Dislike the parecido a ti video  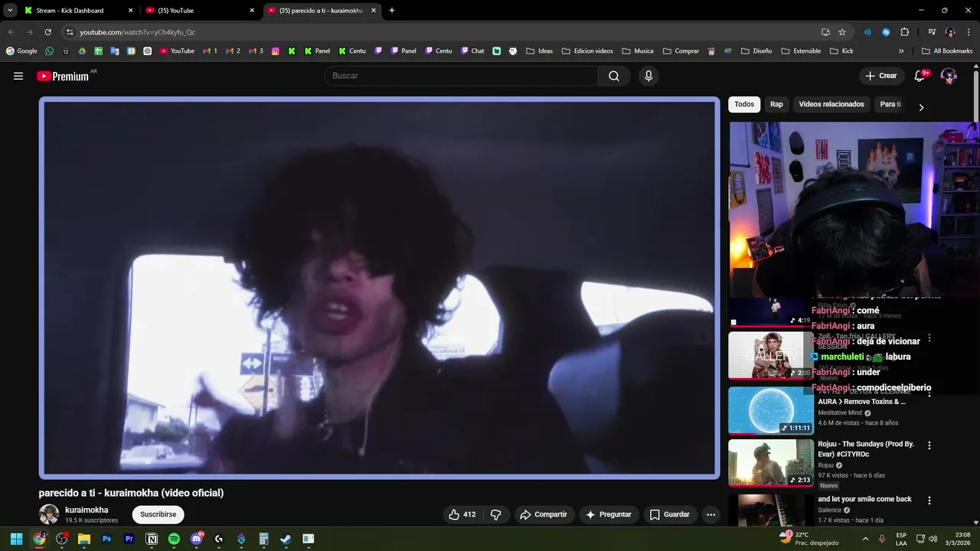tap(495, 514)
